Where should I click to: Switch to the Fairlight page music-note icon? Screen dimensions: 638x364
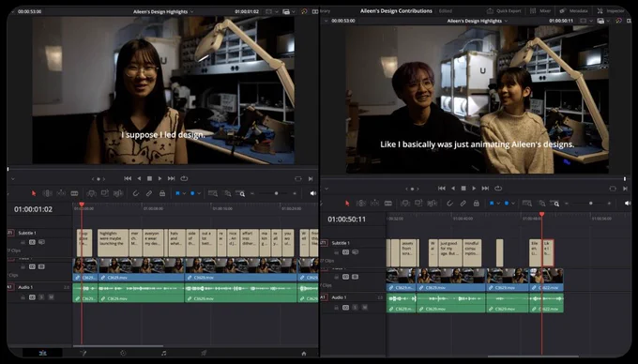pos(163,353)
